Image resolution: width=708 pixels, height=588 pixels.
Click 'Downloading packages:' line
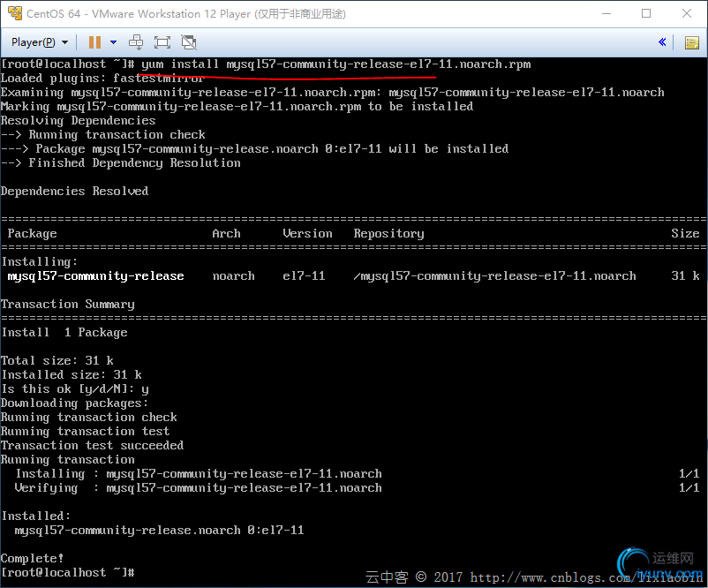coord(74,403)
